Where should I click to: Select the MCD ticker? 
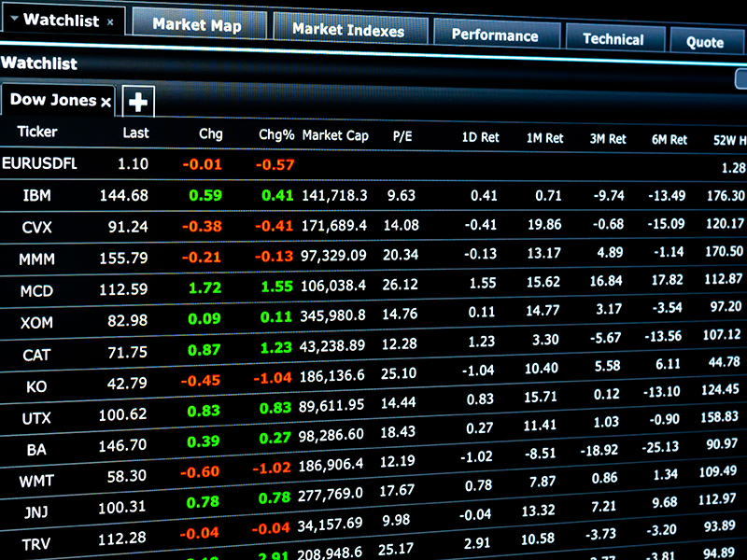(36, 290)
